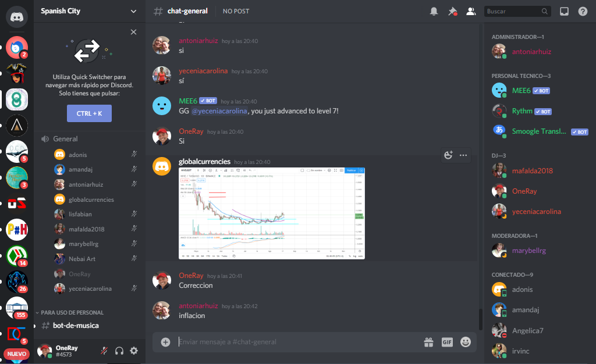Toggle microphone mute in user panel
This screenshot has height=364, width=596.
(104, 351)
